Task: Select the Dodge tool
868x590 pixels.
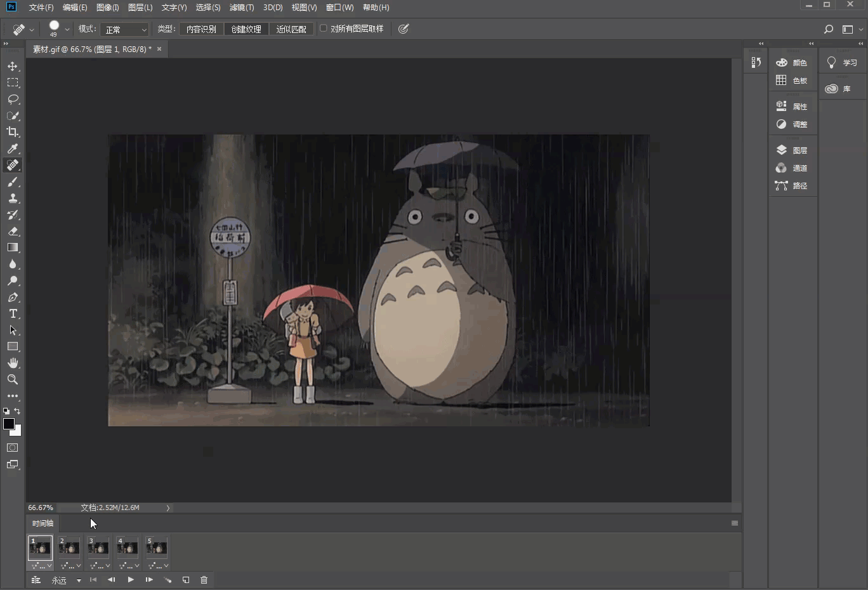Action: coord(13,280)
